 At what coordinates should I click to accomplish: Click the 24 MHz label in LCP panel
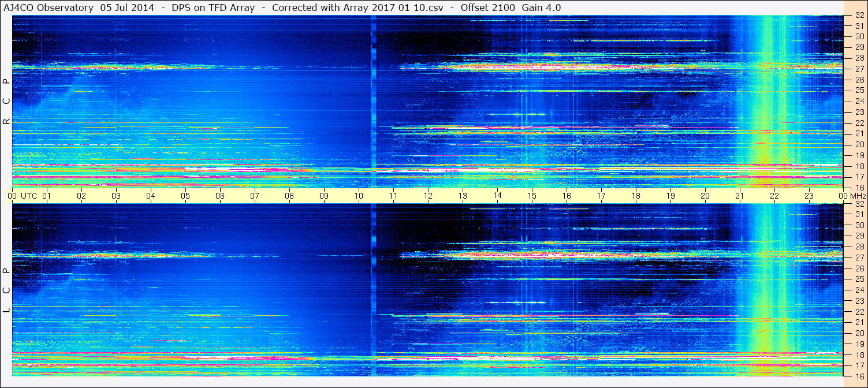point(859,290)
